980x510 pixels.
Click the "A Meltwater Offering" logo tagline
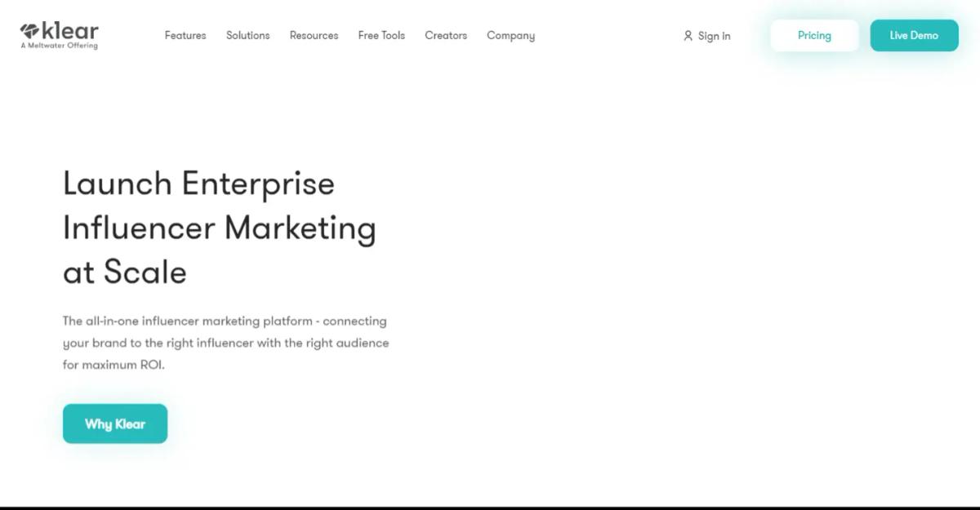pos(56,45)
